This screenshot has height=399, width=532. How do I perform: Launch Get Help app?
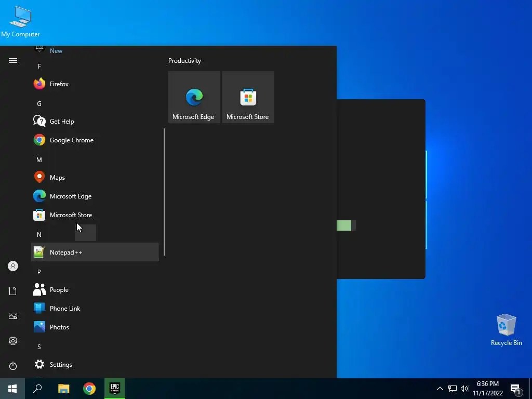(x=95, y=121)
